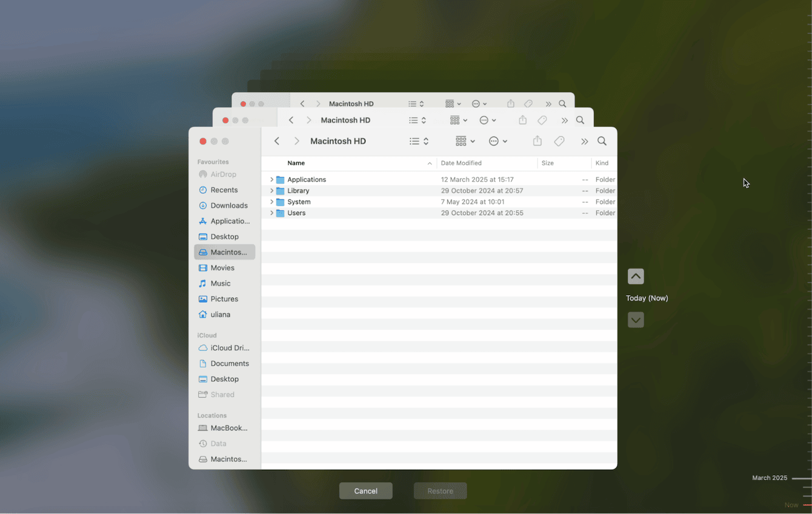Open the uliana home folder

pyautogui.click(x=219, y=314)
